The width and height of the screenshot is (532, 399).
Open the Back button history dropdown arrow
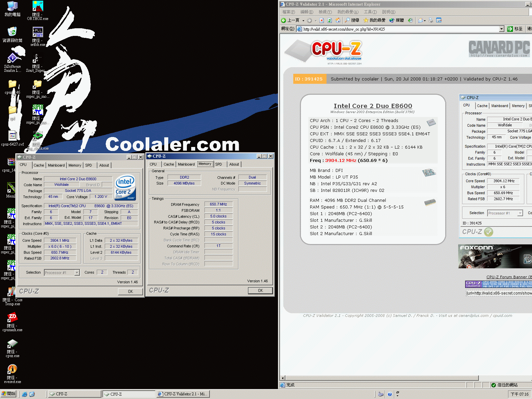pos(303,21)
